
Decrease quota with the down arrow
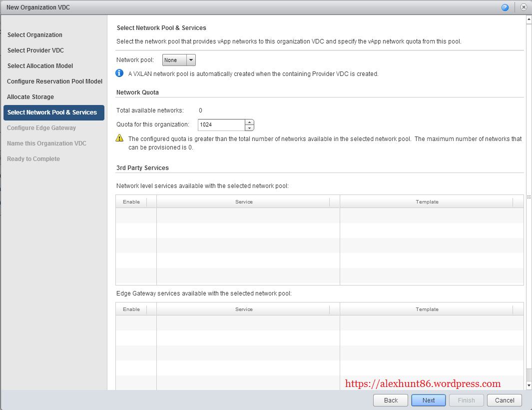click(250, 128)
